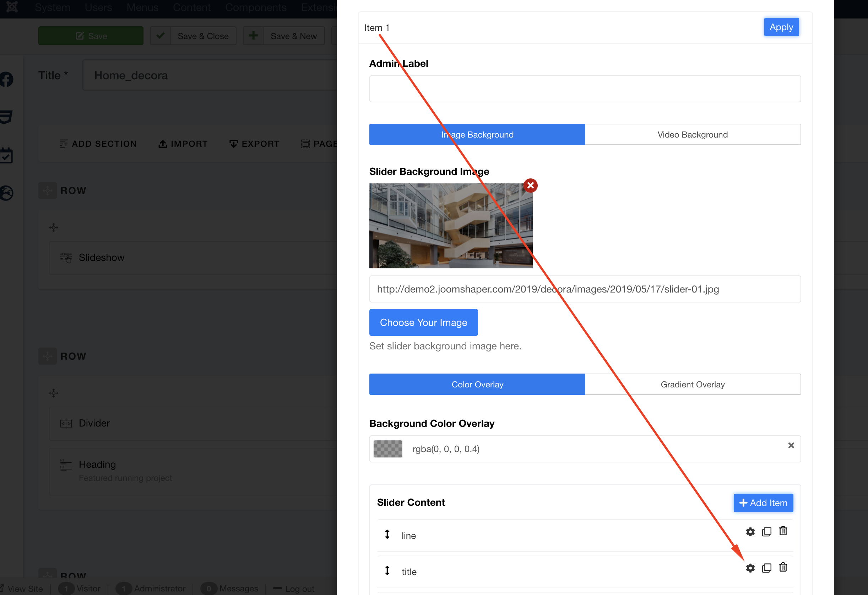Duplicate the "line" slider item
This screenshot has height=595, width=868.
coord(767,531)
